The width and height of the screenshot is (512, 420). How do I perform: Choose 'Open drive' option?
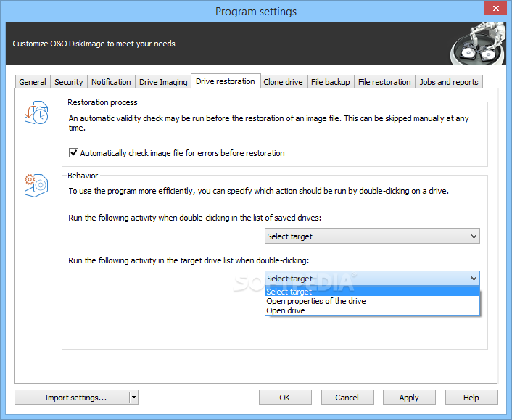click(x=372, y=310)
